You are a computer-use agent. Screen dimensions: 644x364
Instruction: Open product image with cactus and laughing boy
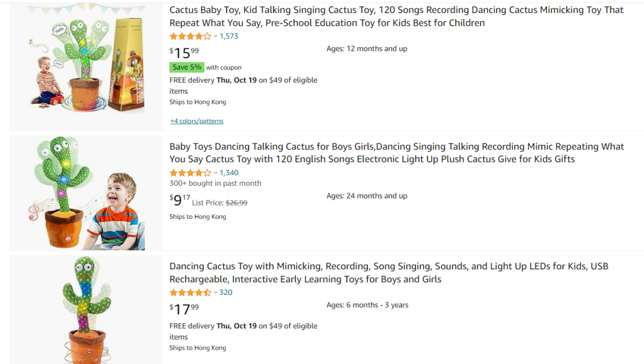[x=86, y=194]
